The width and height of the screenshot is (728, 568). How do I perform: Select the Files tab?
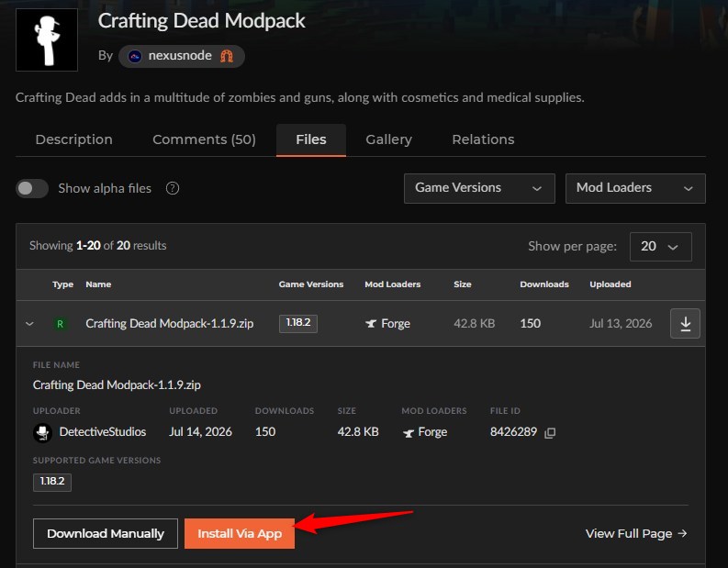point(311,139)
